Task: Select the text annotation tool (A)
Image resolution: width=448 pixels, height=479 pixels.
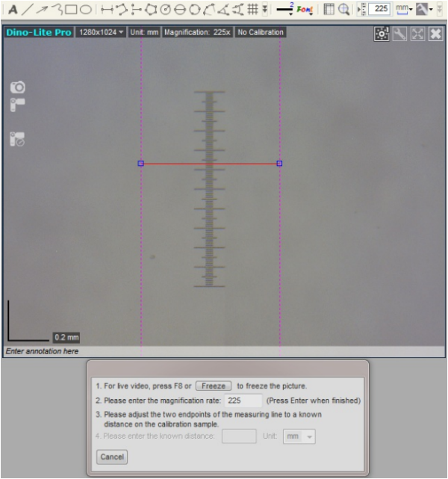Action: 13,9
